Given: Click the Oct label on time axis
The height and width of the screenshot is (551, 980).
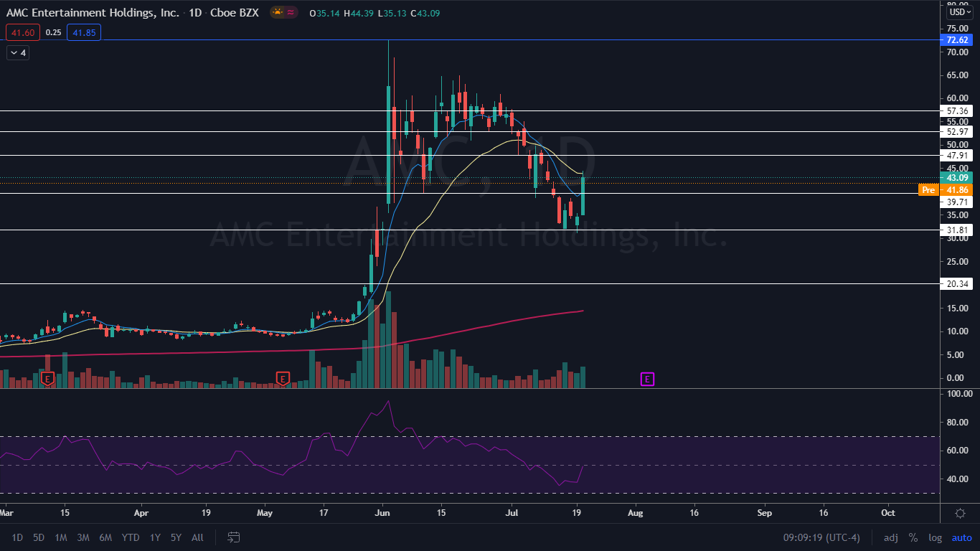Looking at the screenshot, I should point(887,513).
